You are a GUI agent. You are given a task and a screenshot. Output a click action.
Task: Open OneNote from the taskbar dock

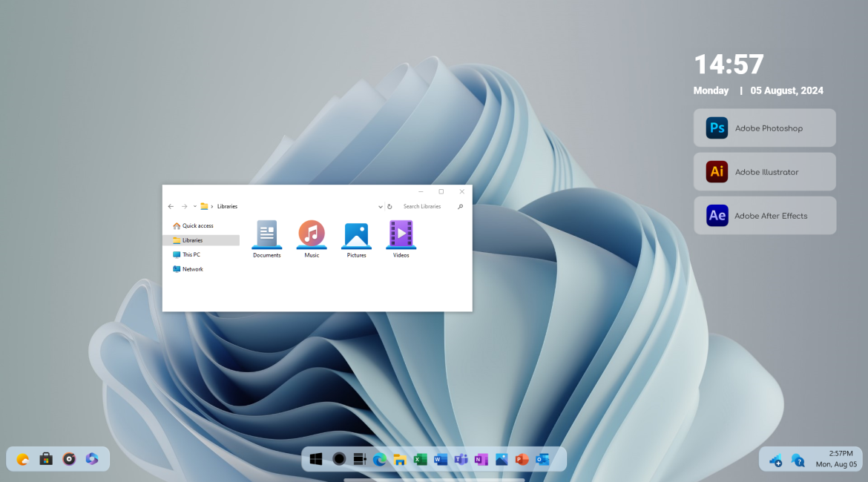481,459
